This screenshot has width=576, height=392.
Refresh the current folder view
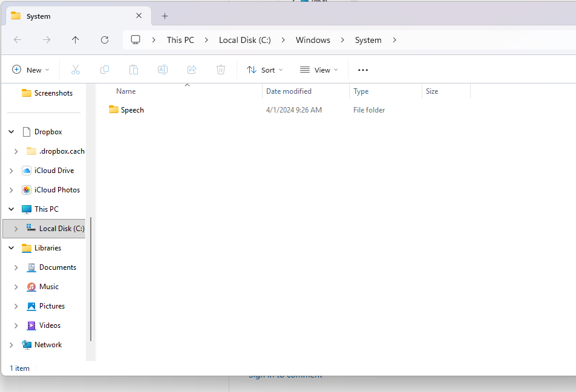[x=105, y=40]
